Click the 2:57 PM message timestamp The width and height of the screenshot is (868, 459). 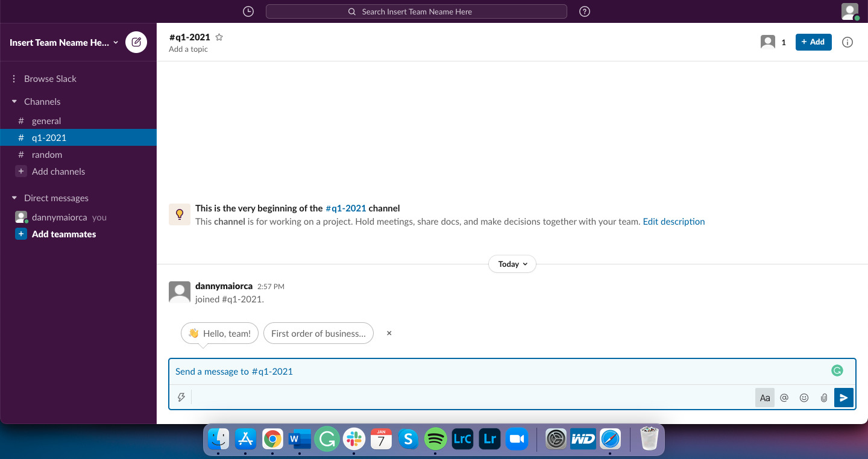pos(271,287)
